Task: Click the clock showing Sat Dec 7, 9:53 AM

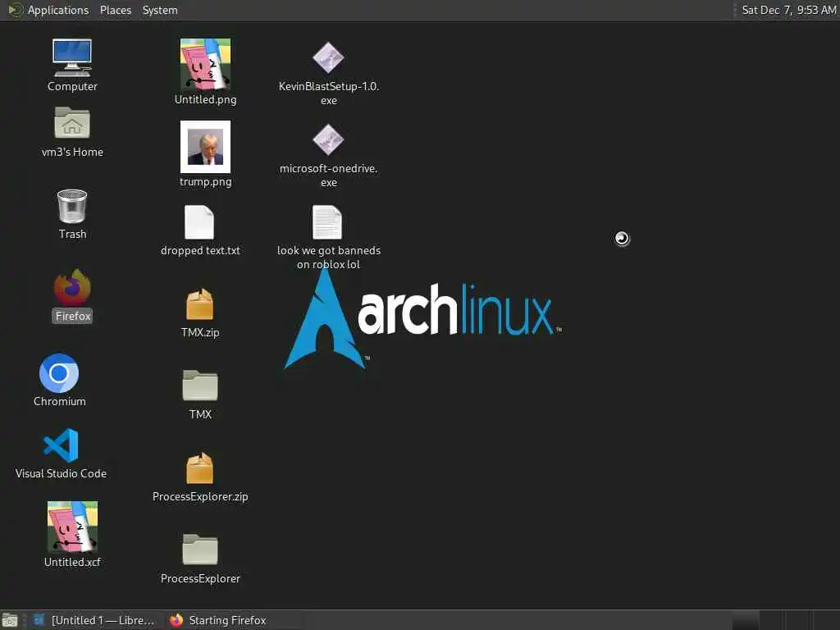Action: (788, 10)
